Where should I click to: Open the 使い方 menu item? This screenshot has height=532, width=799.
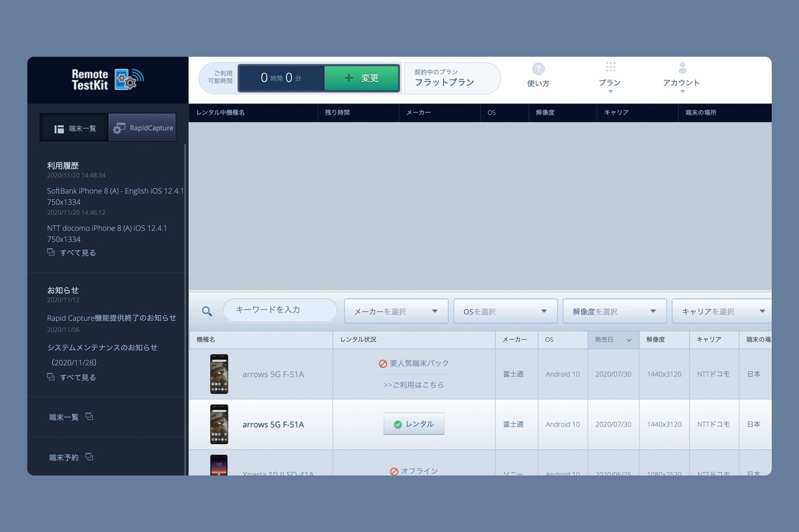click(x=538, y=75)
